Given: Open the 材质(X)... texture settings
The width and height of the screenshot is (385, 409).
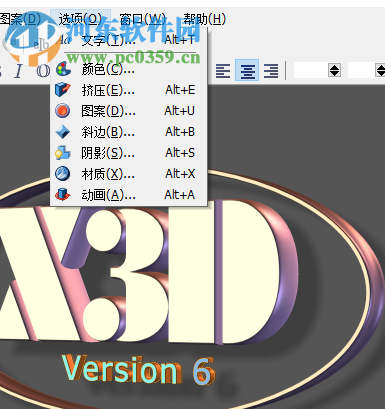Looking at the screenshot, I should 129,174.
